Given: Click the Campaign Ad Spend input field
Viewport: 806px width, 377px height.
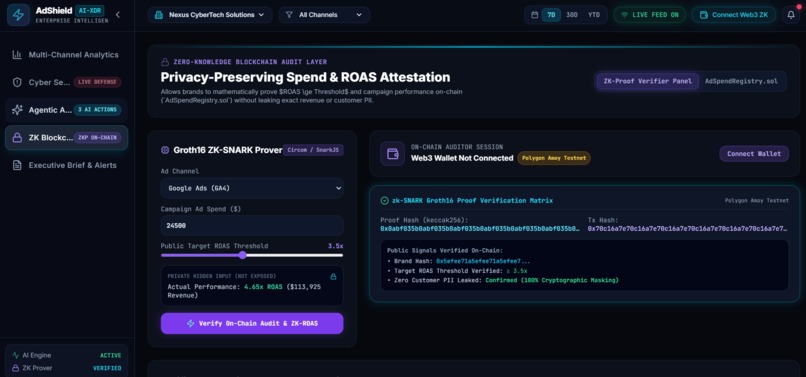Looking at the screenshot, I should point(252,226).
